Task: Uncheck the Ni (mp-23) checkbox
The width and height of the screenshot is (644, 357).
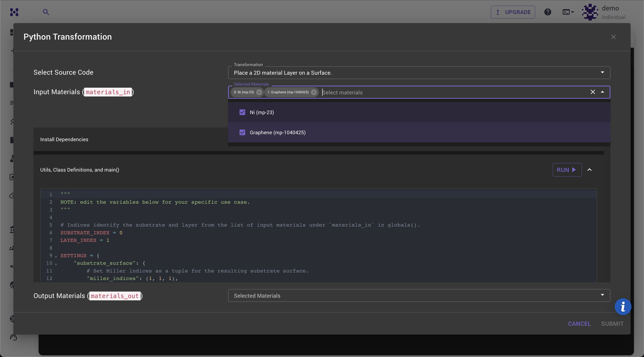Action: 242,112
